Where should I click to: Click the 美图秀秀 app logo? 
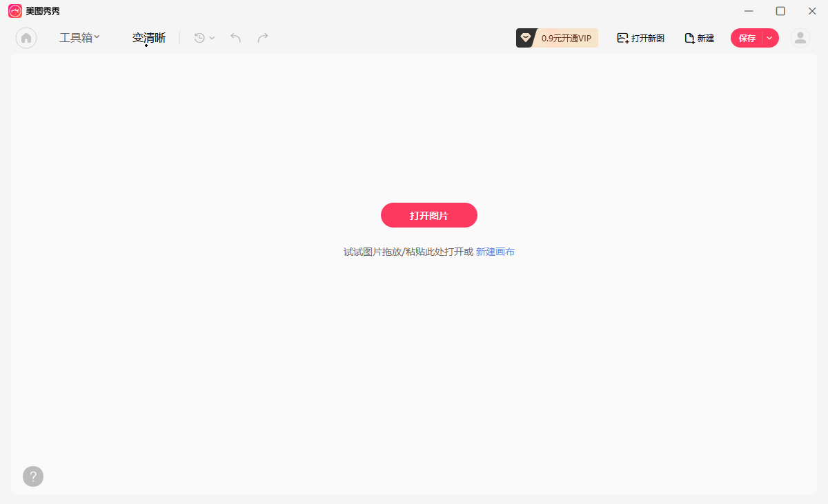[x=15, y=11]
